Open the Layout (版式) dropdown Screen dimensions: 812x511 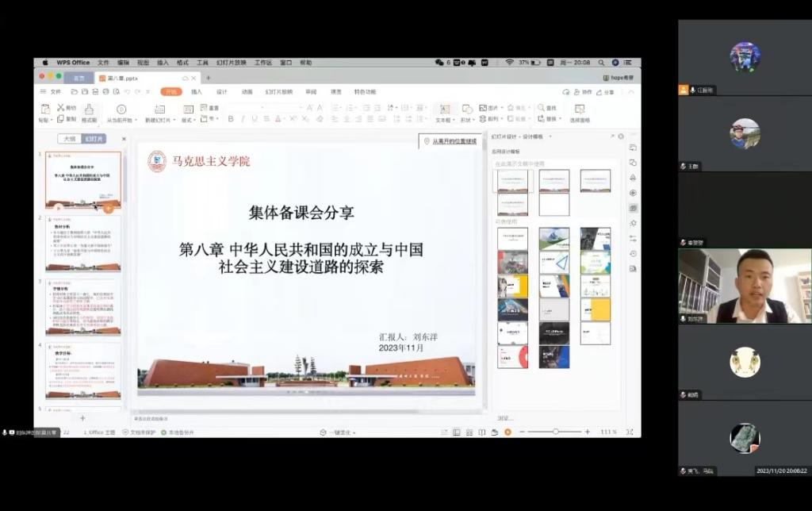point(189,120)
